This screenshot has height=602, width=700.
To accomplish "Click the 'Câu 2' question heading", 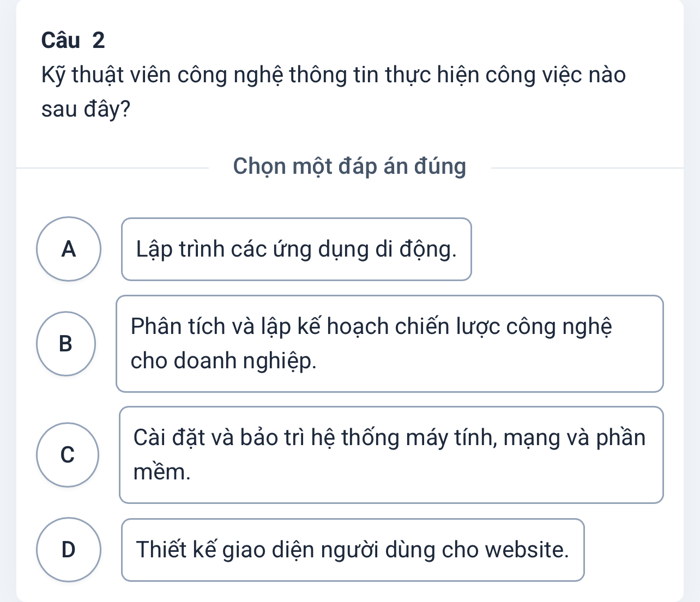I will 73,40.
